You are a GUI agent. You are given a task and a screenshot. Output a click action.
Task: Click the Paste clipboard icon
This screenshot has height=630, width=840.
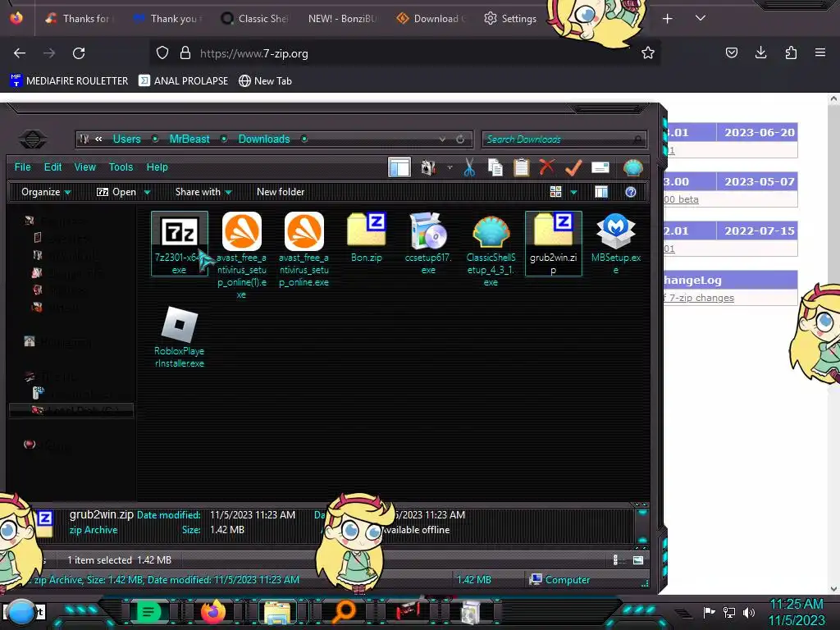pos(521,167)
